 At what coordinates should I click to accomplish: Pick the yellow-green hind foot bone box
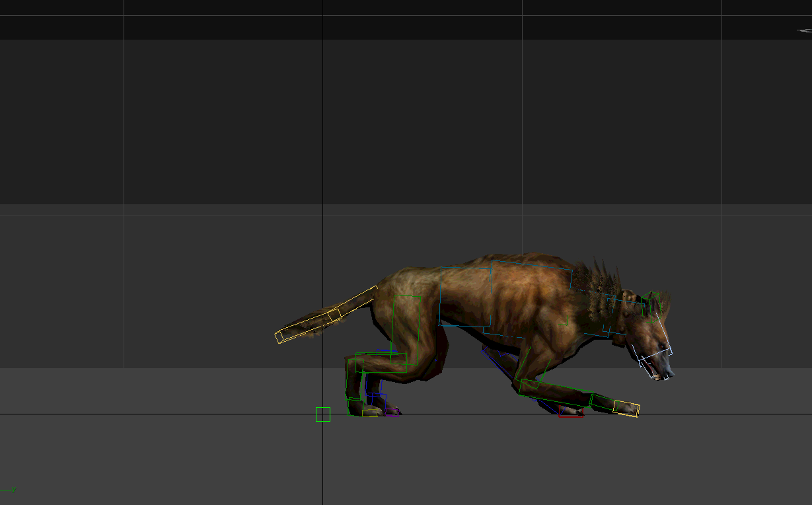click(x=369, y=413)
